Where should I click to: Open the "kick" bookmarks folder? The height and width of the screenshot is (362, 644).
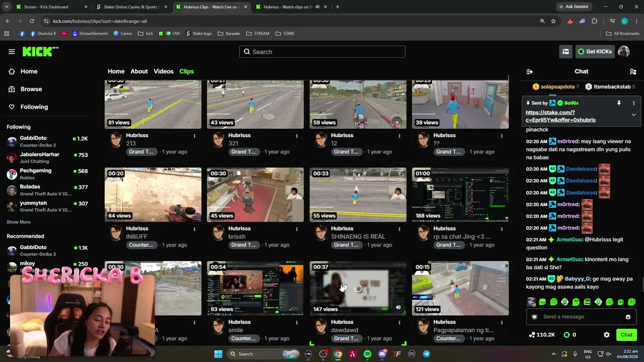145,34
